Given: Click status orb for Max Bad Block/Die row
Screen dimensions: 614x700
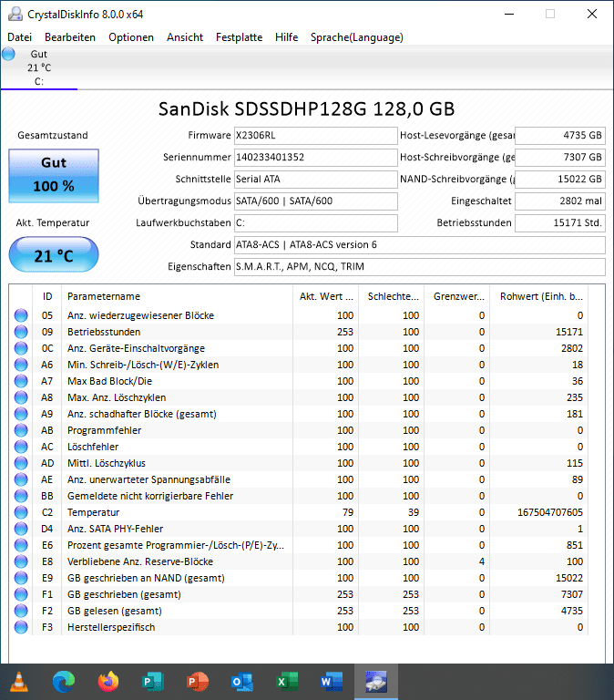Looking at the screenshot, I should point(21,381).
